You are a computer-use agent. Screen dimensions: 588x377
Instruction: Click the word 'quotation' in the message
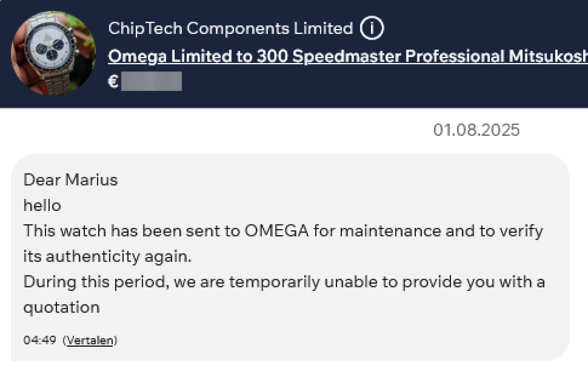[x=62, y=307]
